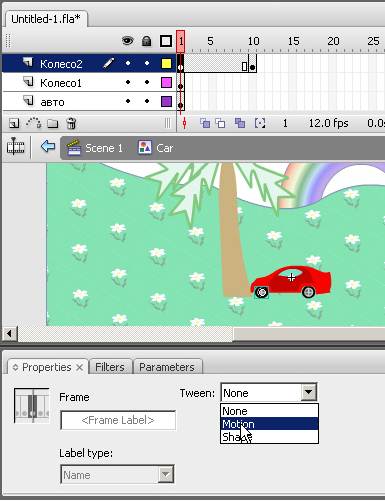
Task: Click the show all layers as outlines icon
Action: [x=166, y=41]
